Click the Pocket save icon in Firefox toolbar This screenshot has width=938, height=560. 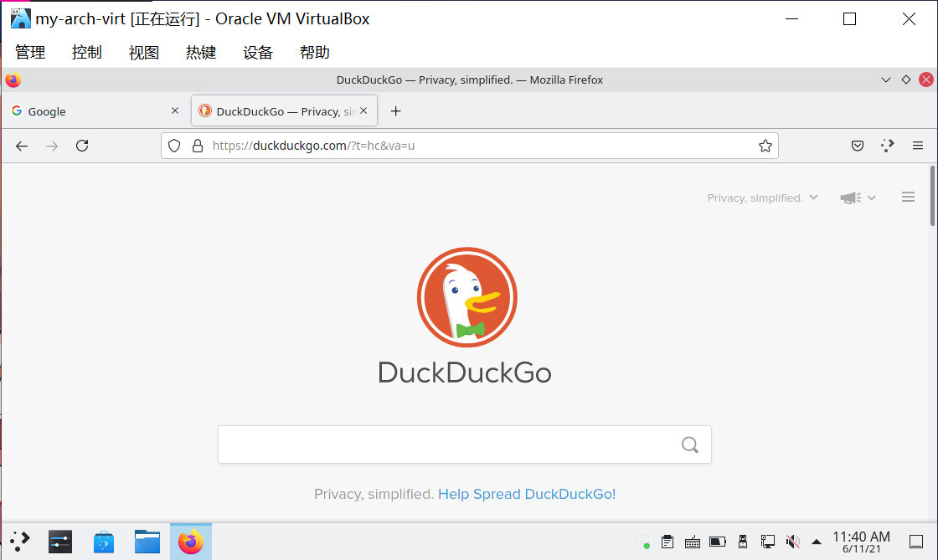(858, 146)
